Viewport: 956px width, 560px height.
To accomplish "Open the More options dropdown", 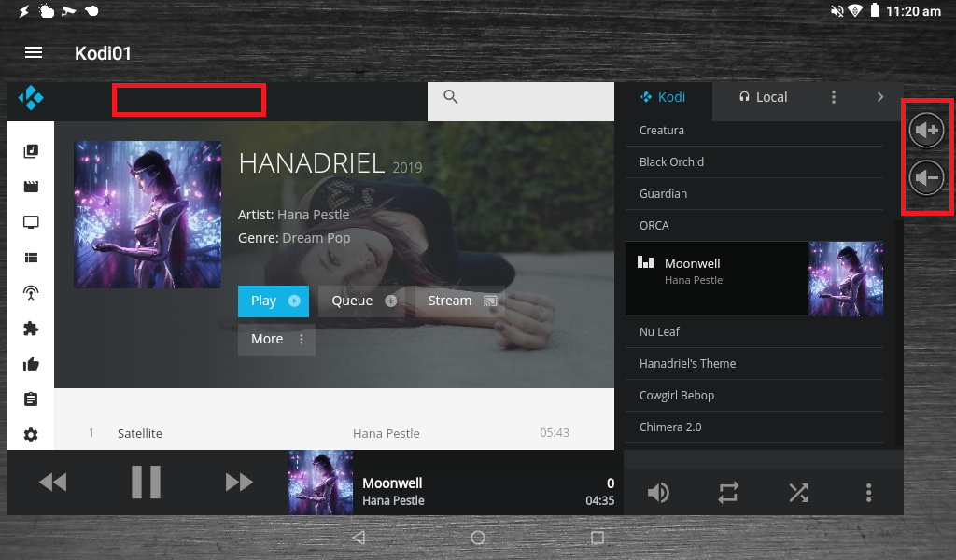I will tap(276, 340).
